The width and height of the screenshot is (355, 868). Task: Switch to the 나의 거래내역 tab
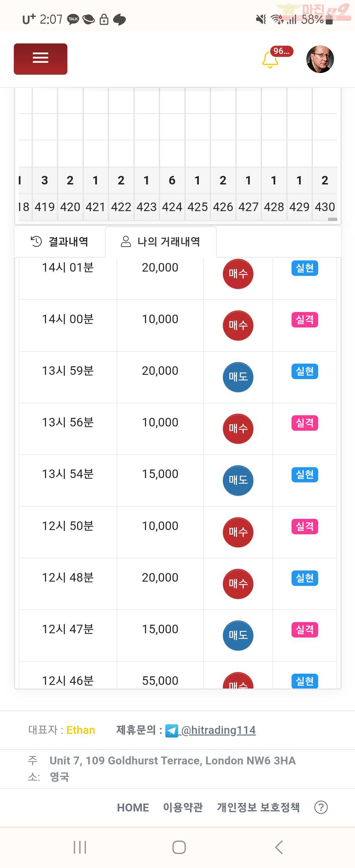(x=161, y=242)
